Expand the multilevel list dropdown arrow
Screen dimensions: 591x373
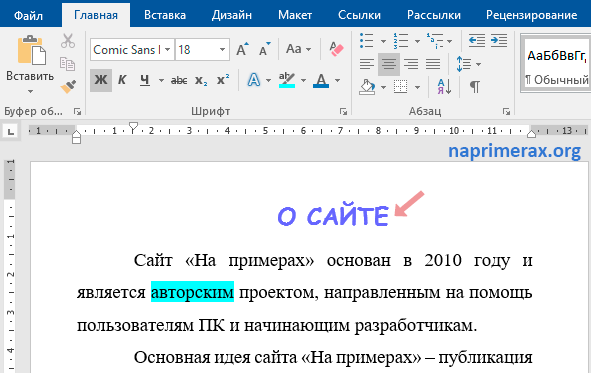[450, 41]
